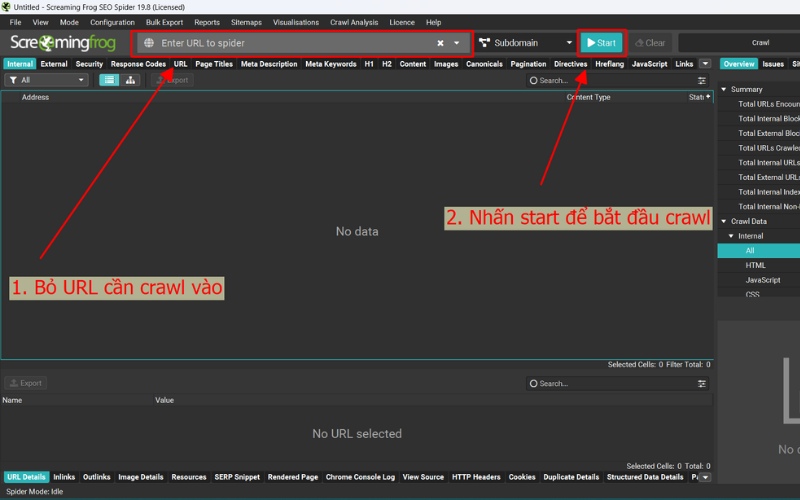Open the Subdomain crawl scope dropdown
Viewport: 800px width, 500px height.
pyautogui.click(x=526, y=43)
